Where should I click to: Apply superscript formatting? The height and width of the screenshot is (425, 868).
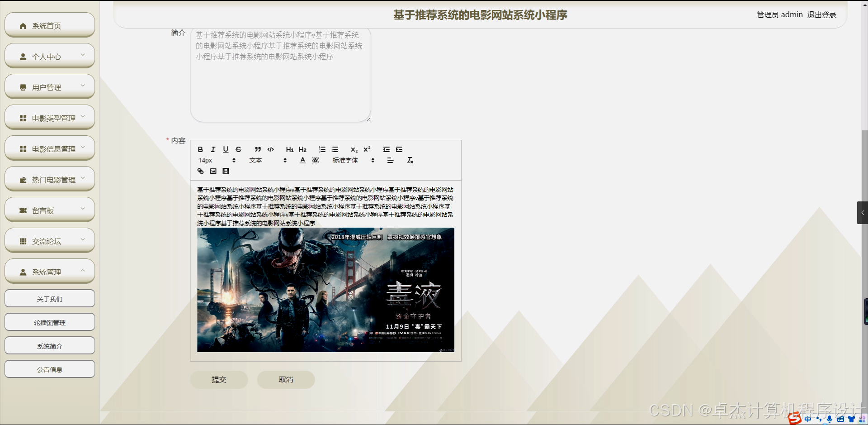(x=367, y=149)
